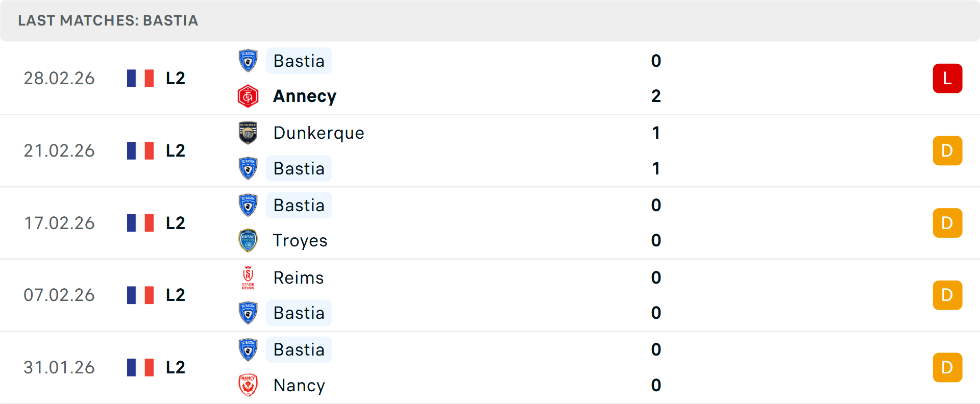
Task: Click the Troyes ESTAC crest icon
Action: (248, 241)
